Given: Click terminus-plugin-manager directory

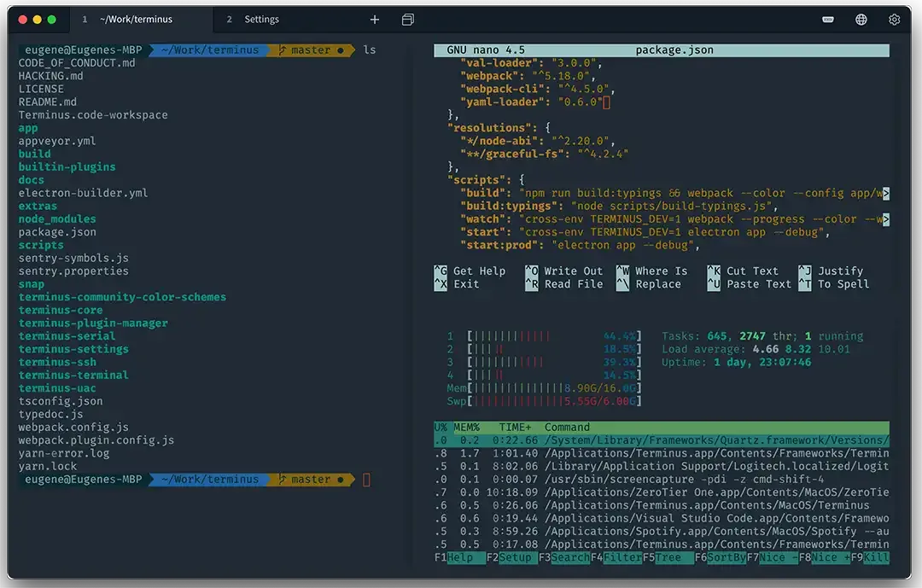Looking at the screenshot, I should [93, 323].
